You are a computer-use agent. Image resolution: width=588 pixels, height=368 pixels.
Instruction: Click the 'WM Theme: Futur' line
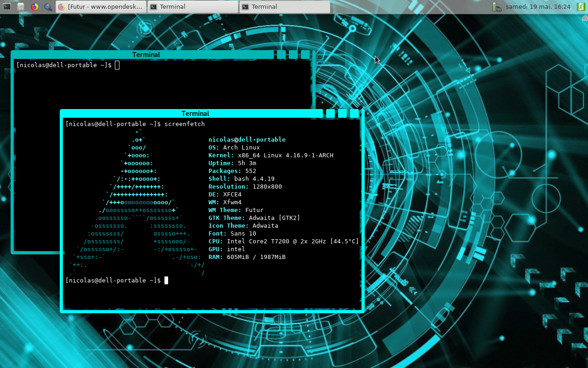236,210
